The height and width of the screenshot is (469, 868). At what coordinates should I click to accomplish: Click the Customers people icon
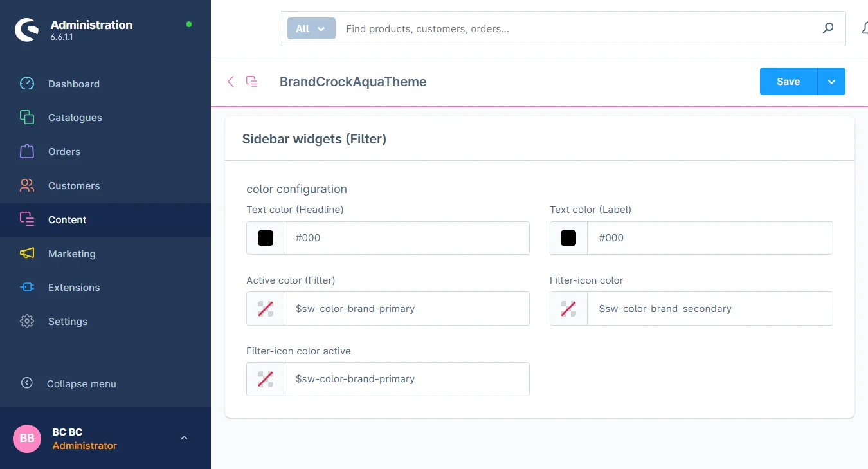point(27,186)
